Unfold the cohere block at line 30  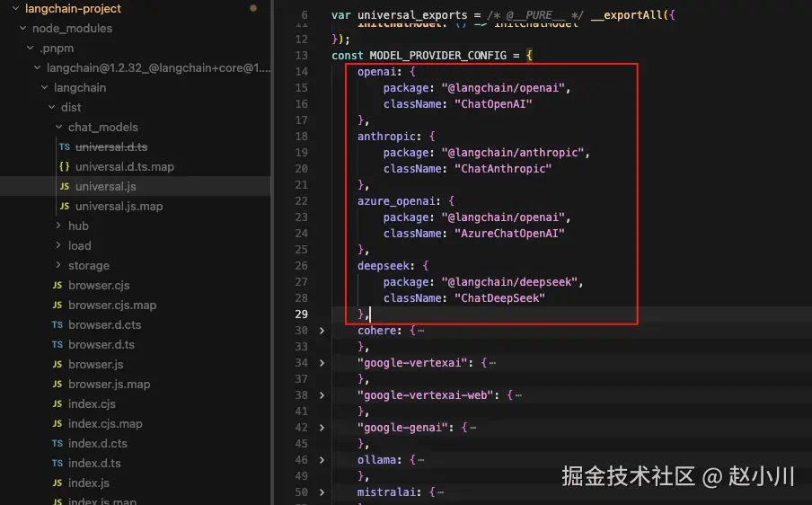pyautogui.click(x=322, y=331)
